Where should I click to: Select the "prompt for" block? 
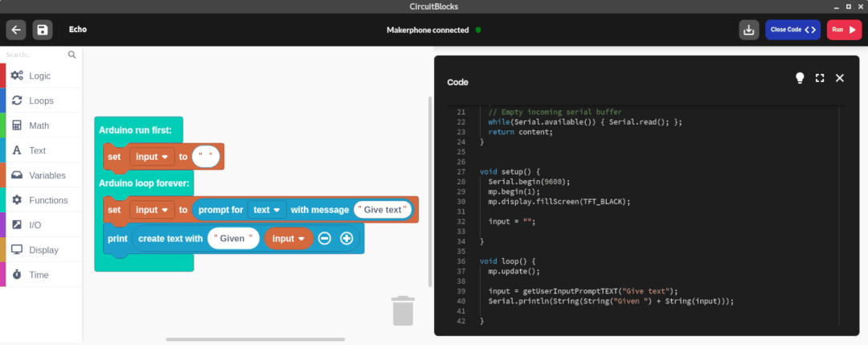[x=220, y=210]
